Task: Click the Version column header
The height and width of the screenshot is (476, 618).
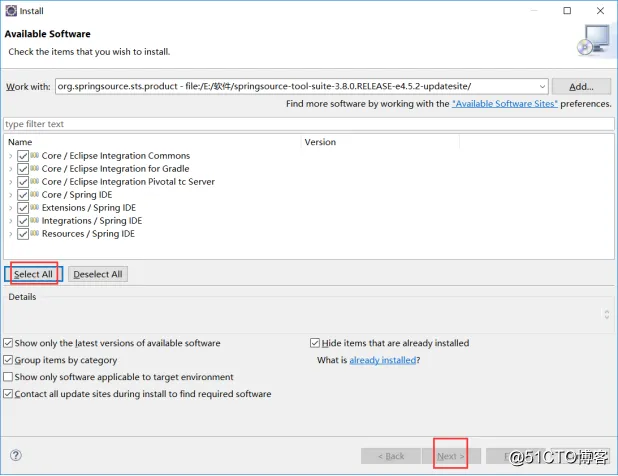Action: point(380,142)
